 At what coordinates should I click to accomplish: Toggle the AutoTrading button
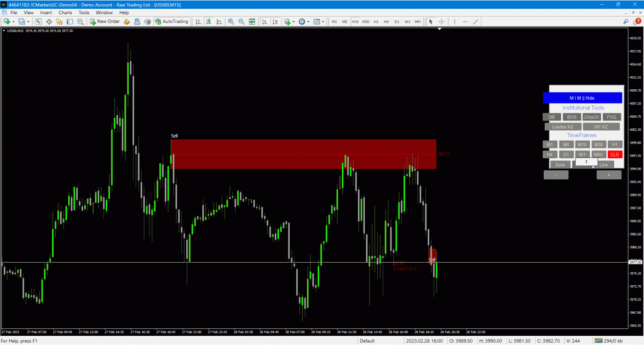pos(172,22)
